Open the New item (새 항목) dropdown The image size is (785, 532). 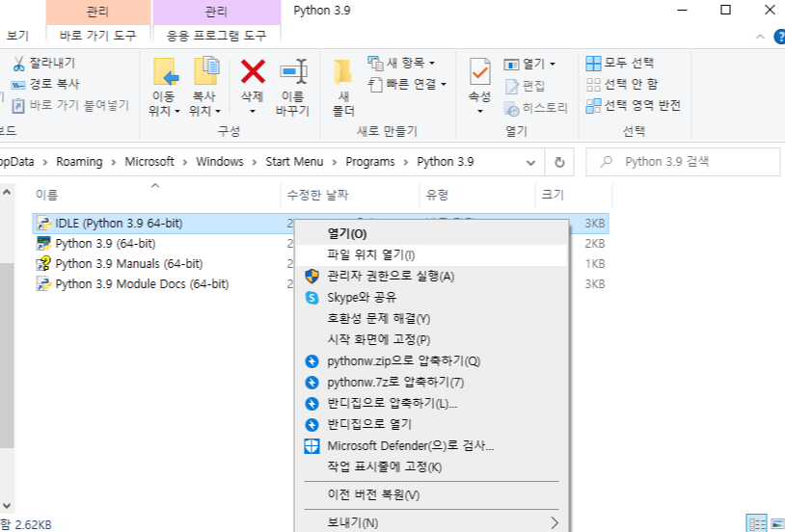401,63
